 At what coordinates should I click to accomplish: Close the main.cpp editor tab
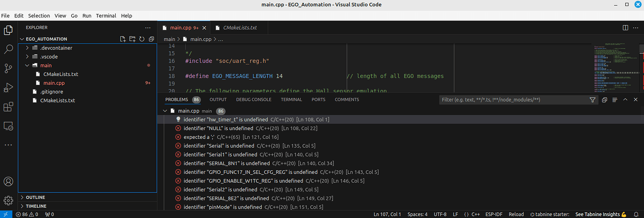click(204, 28)
